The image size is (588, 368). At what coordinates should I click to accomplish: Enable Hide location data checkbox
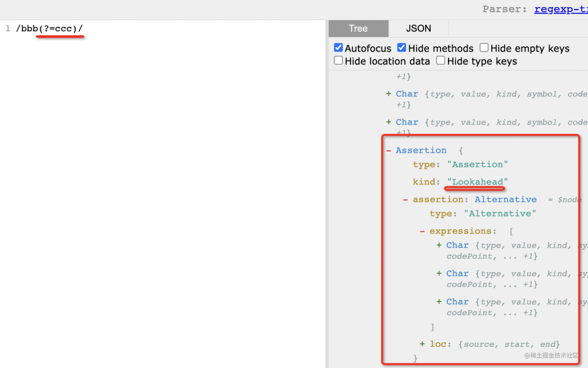click(x=338, y=60)
